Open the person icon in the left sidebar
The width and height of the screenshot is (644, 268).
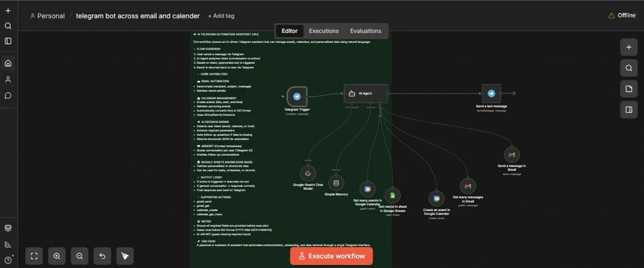coord(8,79)
